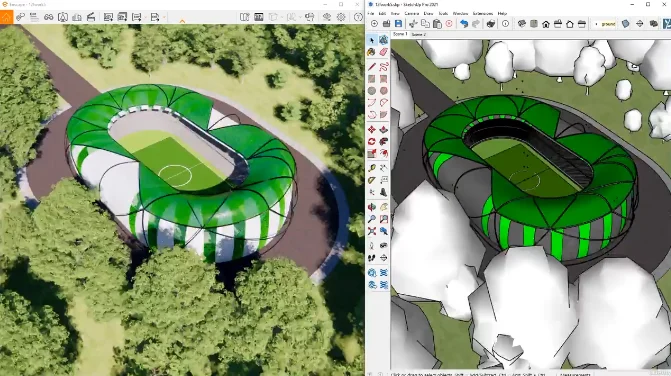Activate the Move tool with red arrows

(x=371, y=130)
